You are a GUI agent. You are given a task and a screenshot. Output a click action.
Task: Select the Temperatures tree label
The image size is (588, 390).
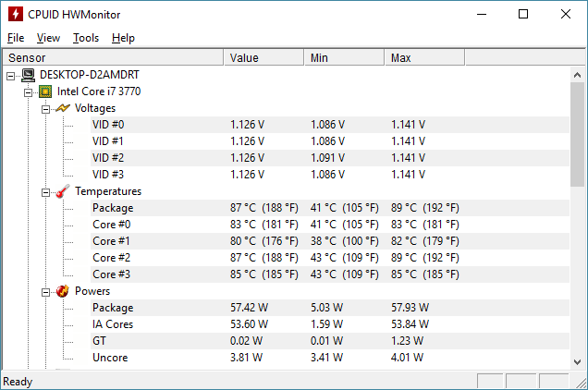pyautogui.click(x=108, y=191)
